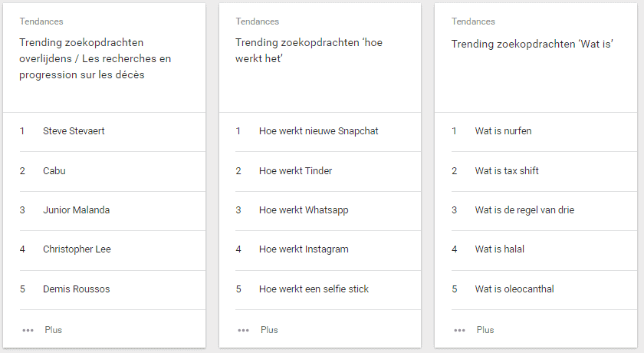Open 'Hoe werkt nieuwe Snapchat' query
Screen dimensions: 644x353
pos(318,131)
